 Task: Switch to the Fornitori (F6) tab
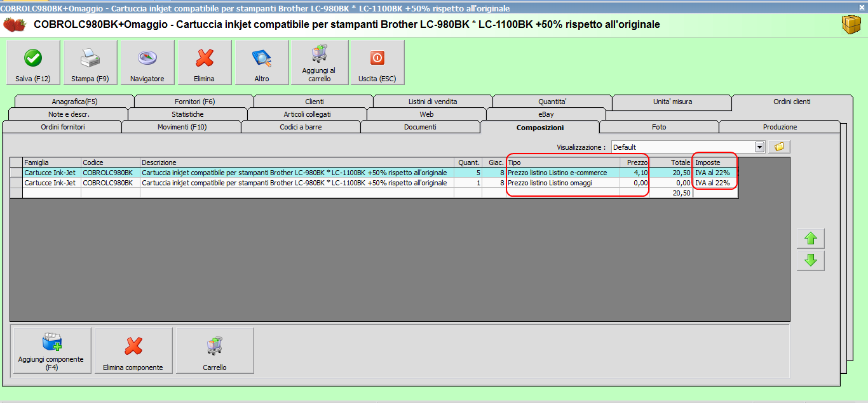[194, 102]
